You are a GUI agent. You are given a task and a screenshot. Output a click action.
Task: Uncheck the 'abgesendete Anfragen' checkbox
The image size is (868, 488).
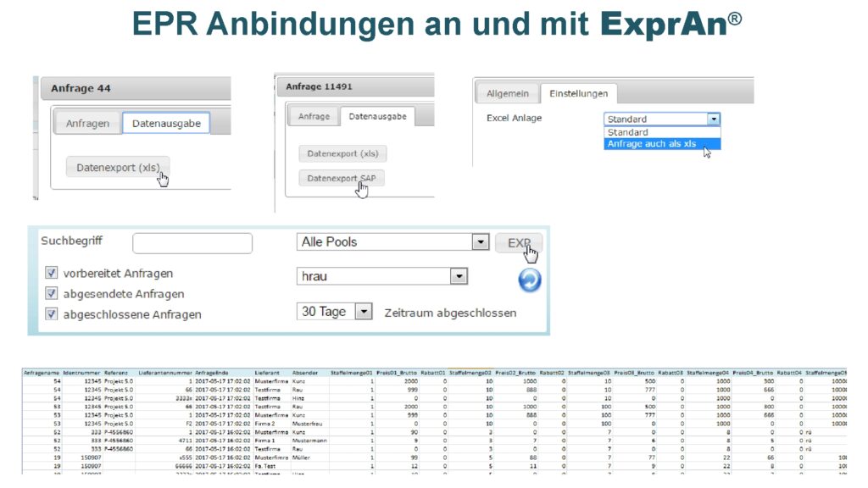52,293
